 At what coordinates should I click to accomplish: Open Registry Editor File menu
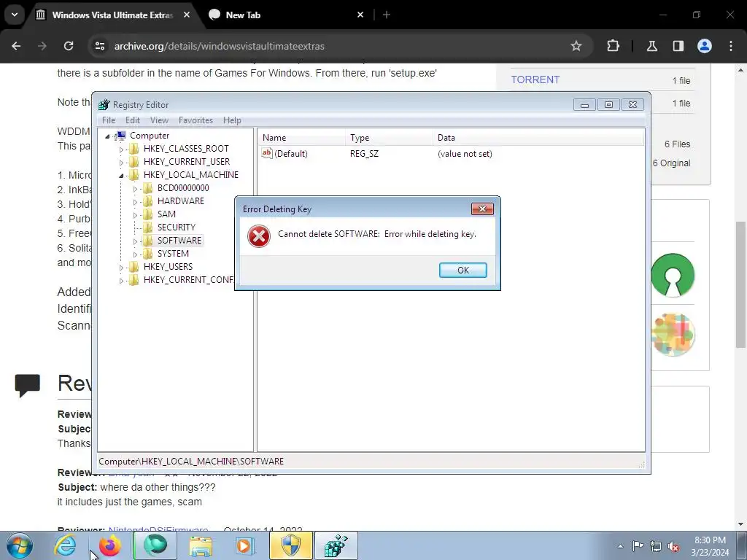pyautogui.click(x=109, y=120)
